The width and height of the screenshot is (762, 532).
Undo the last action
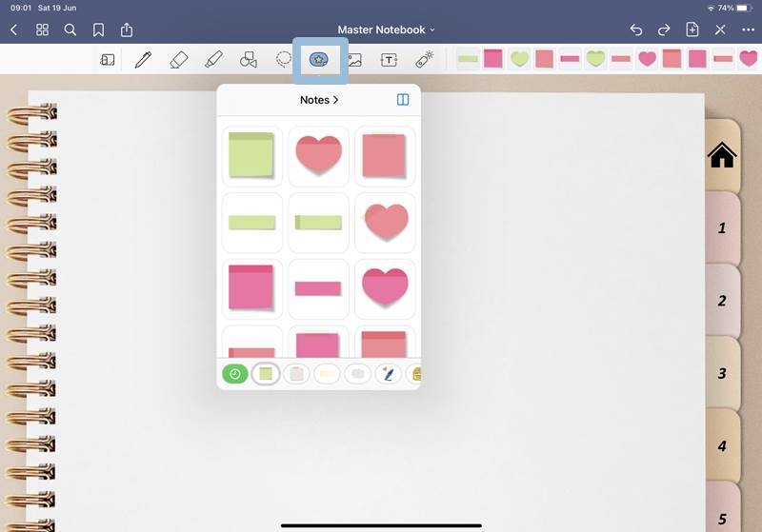click(x=635, y=30)
